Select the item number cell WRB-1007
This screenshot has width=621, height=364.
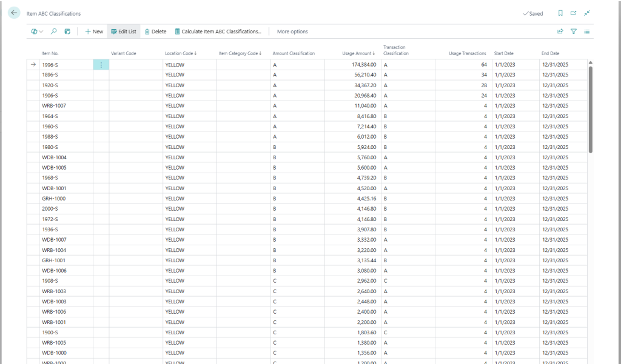54,105
